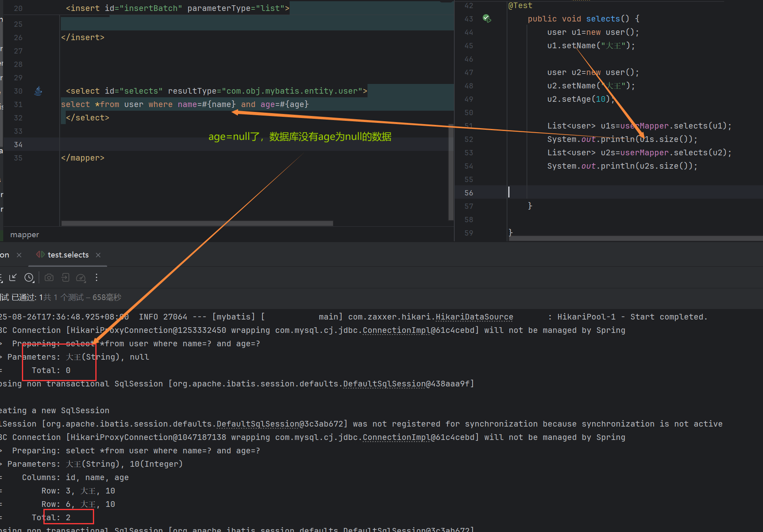Place cursor on empty line 56

pos(608,193)
